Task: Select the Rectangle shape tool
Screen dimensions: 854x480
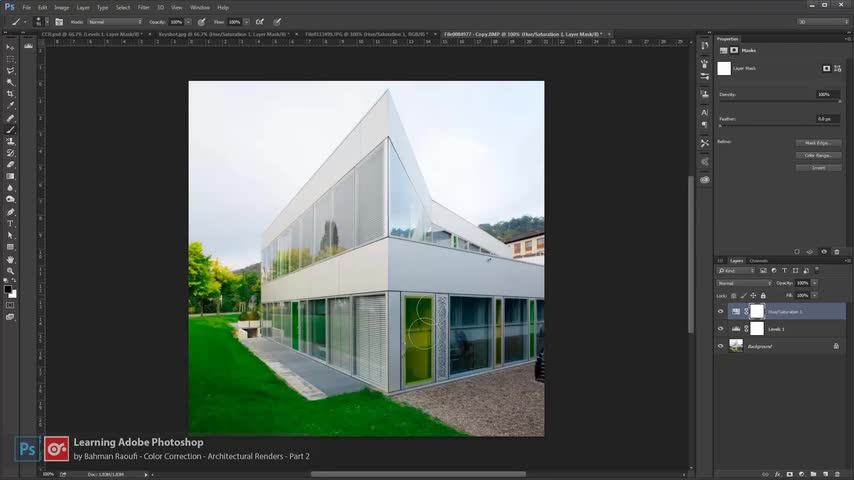Action: (10, 247)
